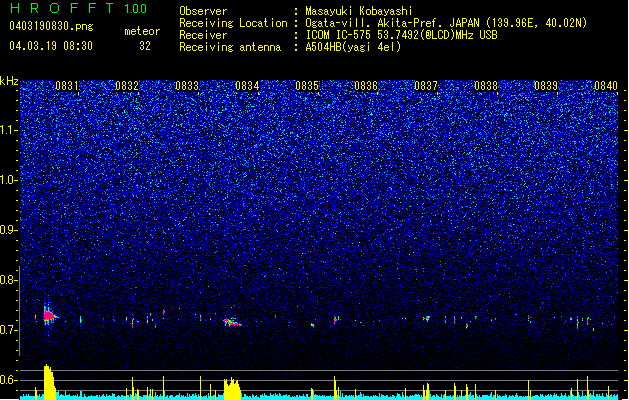Click the 1.1 kHz axis label
Viewport: 629px width, 400px height.
[x=8, y=130]
